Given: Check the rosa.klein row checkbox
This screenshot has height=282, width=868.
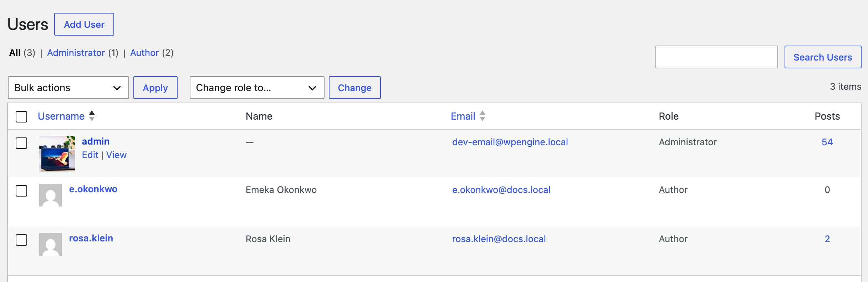Looking at the screenshot, I should pyautogui.click(x=21, y=240).
